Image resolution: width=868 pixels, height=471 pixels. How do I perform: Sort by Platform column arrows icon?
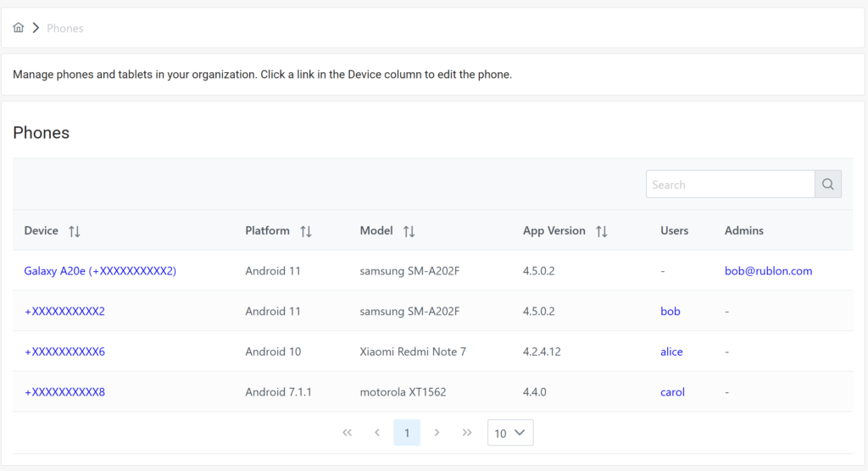click(x=306, y=231)
